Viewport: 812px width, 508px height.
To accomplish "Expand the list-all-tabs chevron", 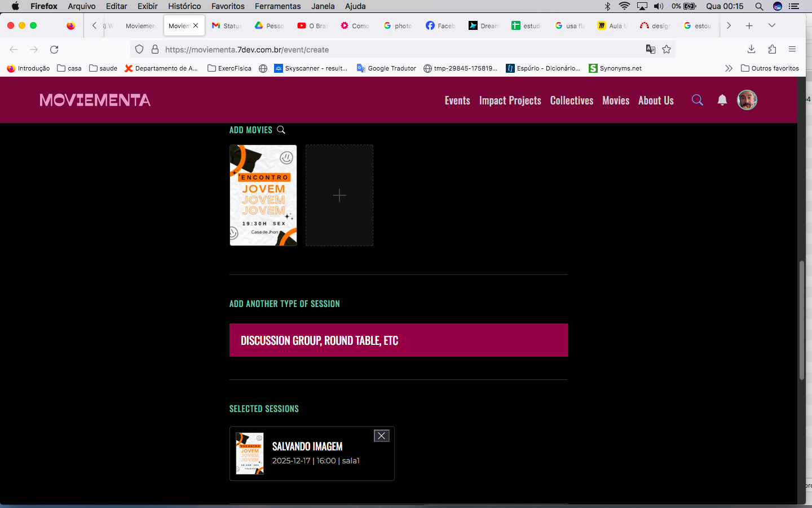I will pos(772,25).
